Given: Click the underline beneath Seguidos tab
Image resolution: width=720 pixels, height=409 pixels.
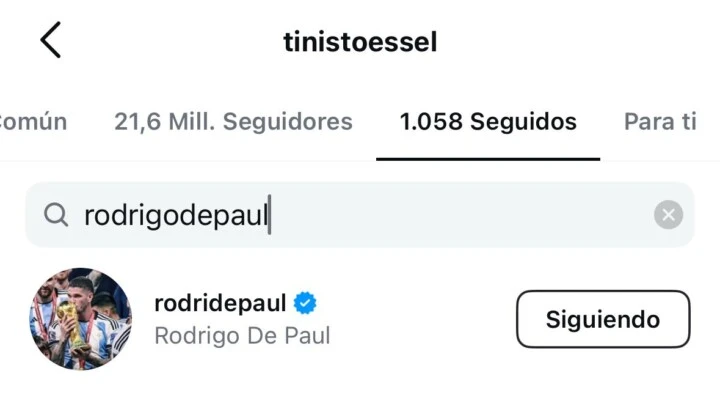Looking at the screenshot, I should tap(488, 159).
